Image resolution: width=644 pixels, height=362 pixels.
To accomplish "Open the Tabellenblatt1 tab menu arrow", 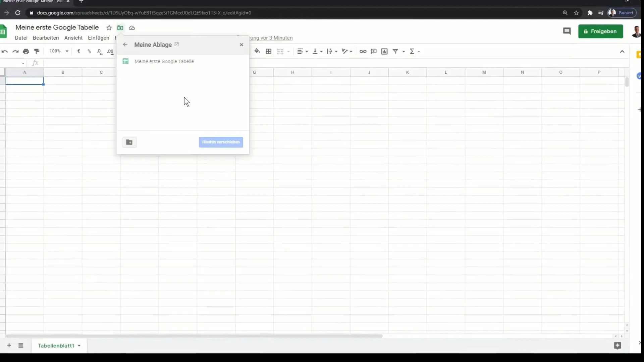I will click(79, 346).
